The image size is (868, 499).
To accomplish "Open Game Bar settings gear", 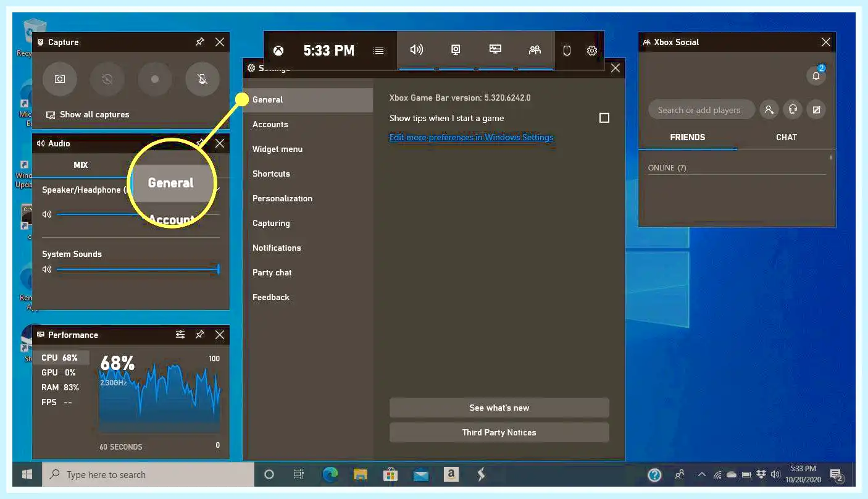I will (592, 51).
